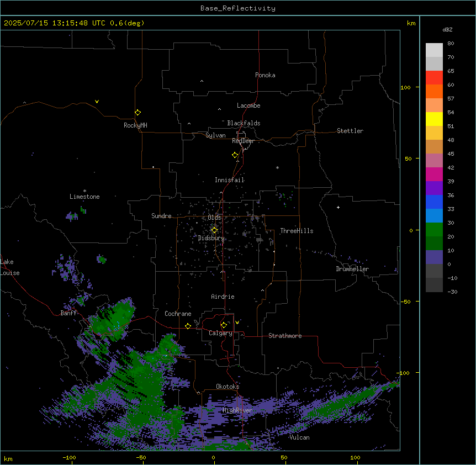Click the yellow diamond marker below Cochrane

188,326
